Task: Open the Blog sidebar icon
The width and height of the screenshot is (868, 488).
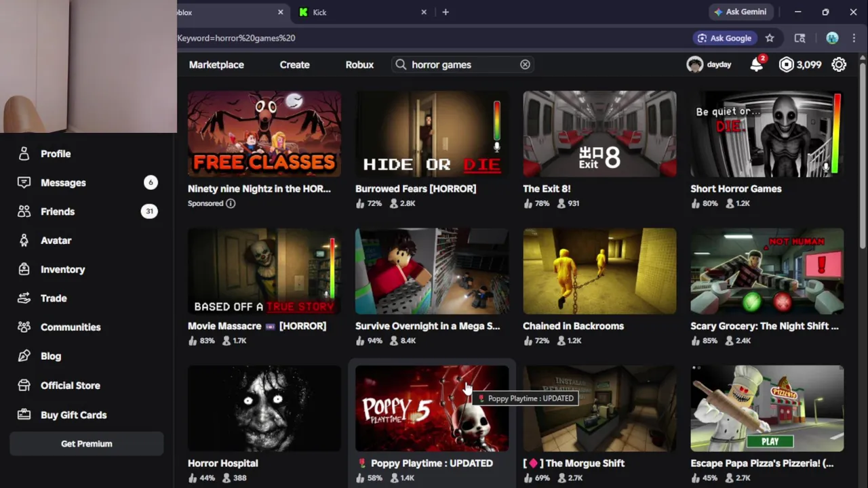Action: [x=24, y=356]
